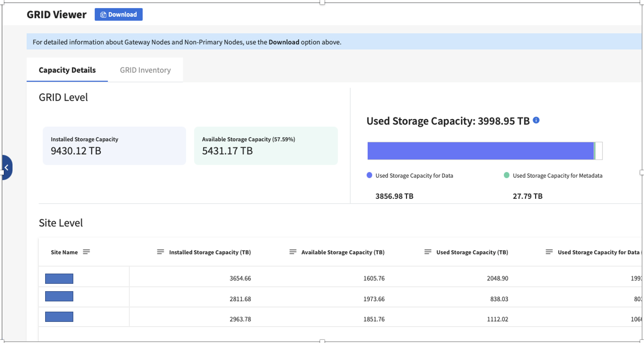
Task: Open the third site name in the table
Action: 59,317
